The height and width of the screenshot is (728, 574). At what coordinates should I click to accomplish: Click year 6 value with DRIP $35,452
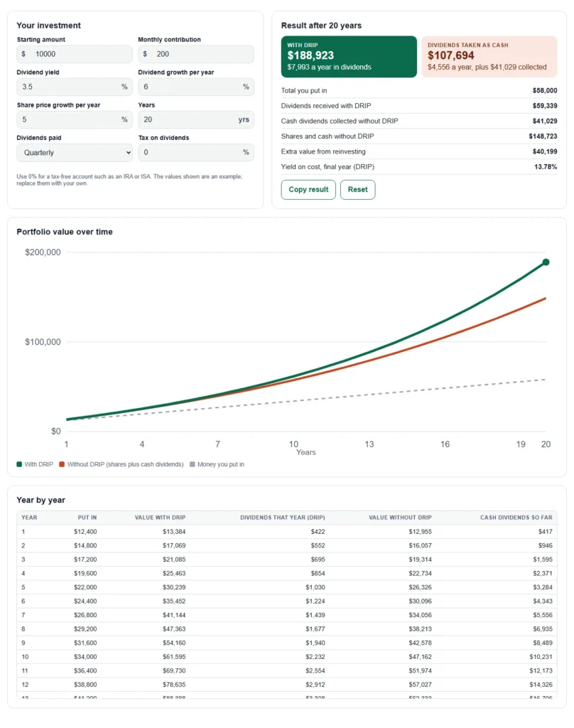[x=174, y=601]
